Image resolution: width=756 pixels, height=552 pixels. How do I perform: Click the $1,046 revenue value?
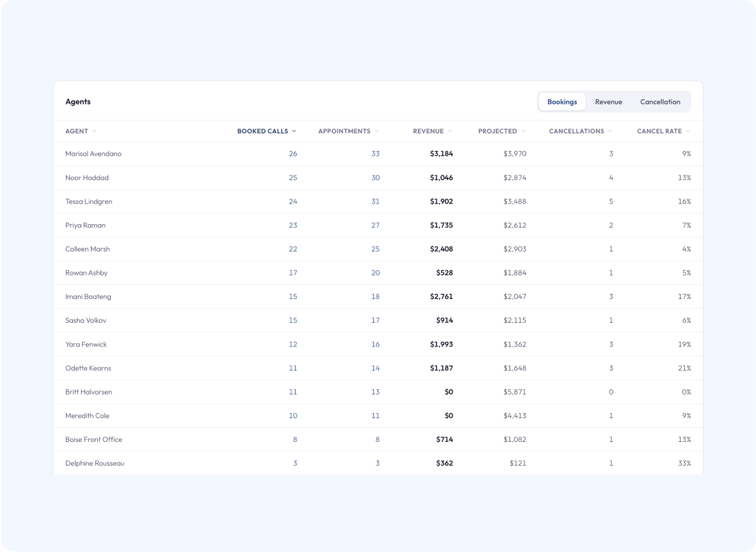(441, 177)
